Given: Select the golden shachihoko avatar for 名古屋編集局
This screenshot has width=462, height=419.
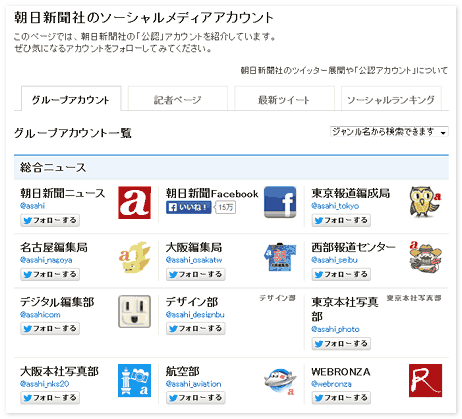Looking at the screenshot, I should point(134,257).
